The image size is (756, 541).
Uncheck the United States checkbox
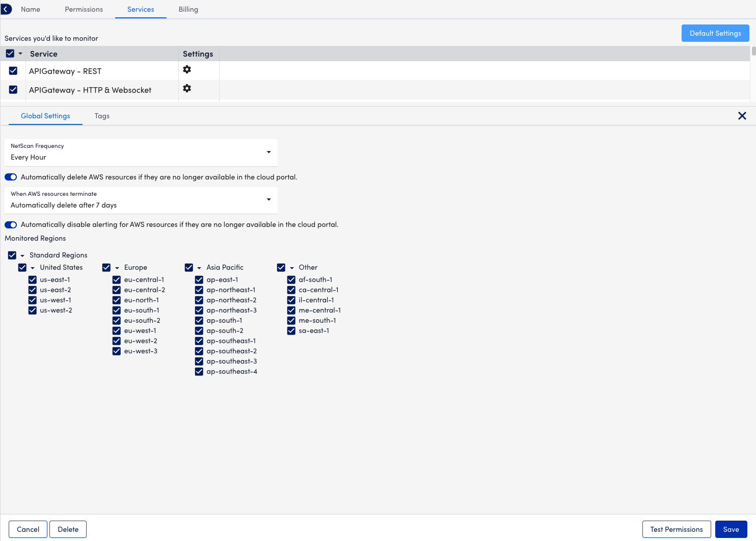click(x=22, y=267)
